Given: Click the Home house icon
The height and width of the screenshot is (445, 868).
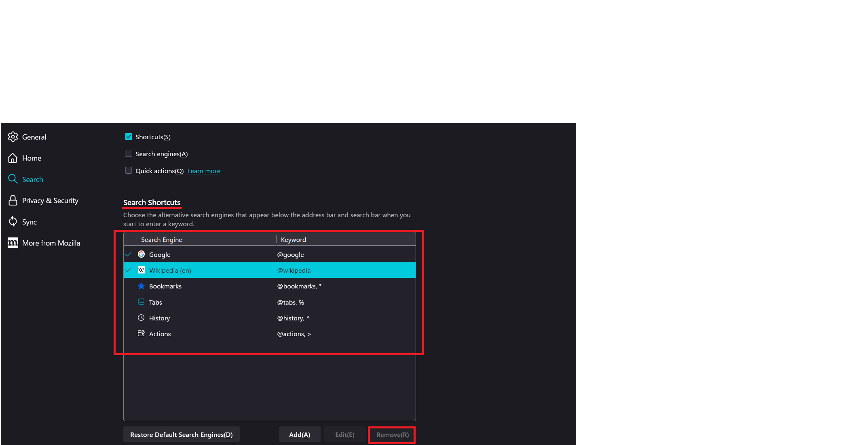Looking at the screenshot, I should point(13,158).
